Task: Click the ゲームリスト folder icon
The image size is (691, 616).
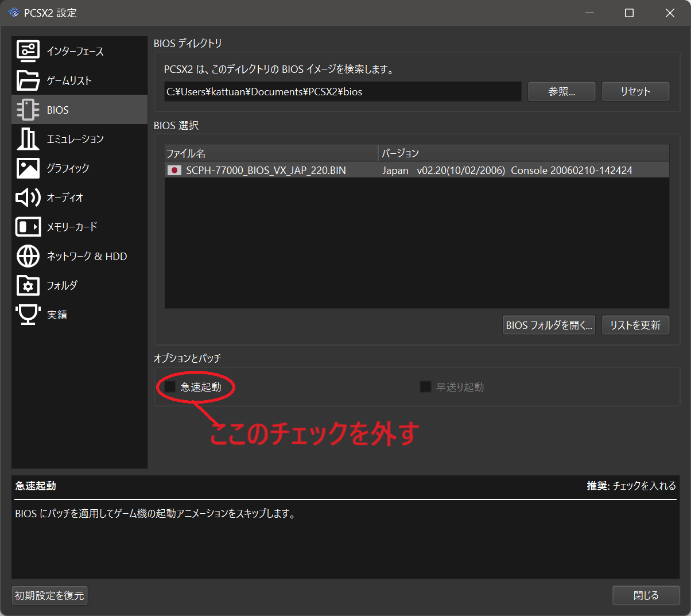Action: 28,80
